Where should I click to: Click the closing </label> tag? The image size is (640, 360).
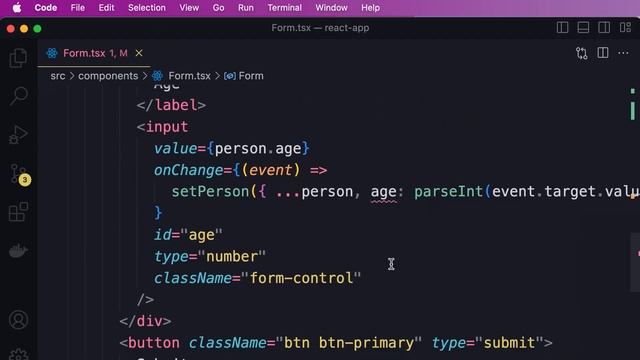[x=171, y=105]
